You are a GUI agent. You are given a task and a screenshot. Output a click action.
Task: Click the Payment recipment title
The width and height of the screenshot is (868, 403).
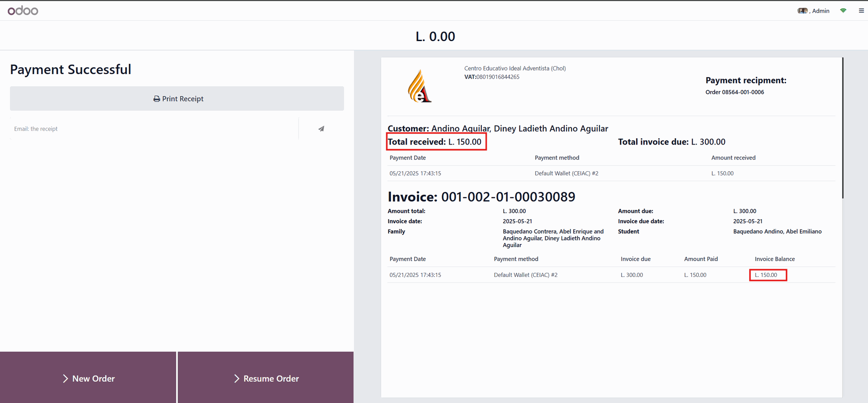pyautogui.click(x=746, y=80)
